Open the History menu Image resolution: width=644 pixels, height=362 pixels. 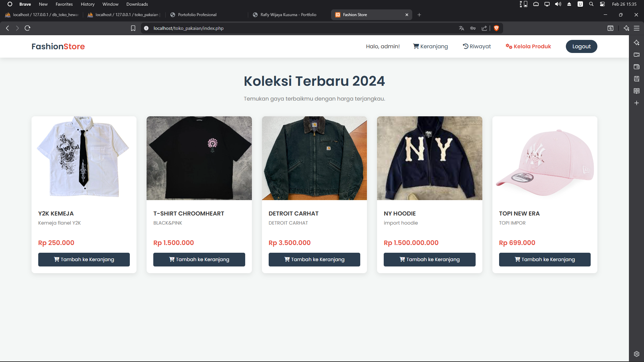[x=88, y=4]
